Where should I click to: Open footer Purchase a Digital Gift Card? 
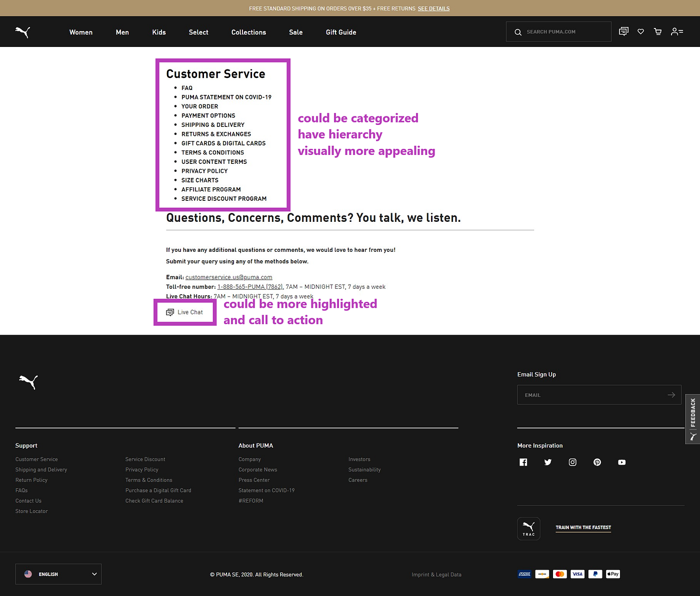click(x=158, y=491)
